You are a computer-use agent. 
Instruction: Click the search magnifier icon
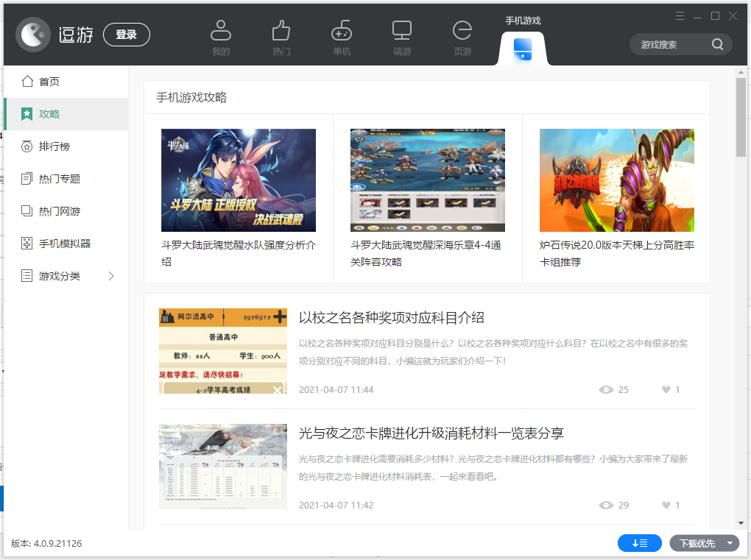tap(717, 44)
